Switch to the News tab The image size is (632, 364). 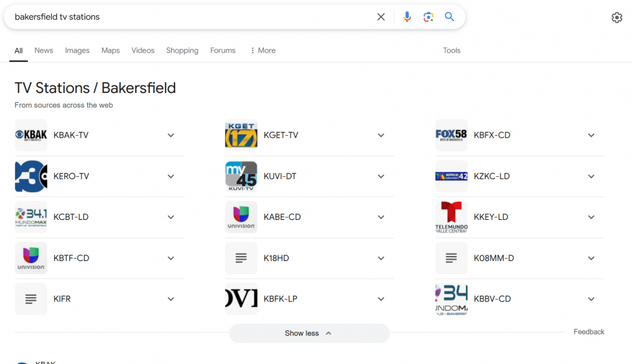(x=44, y=51)
